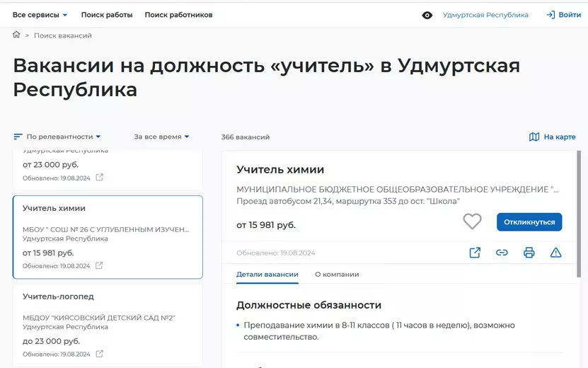Switch to О компании tab
The width and height of the screenshot is (588, 368).
[337, 275]
